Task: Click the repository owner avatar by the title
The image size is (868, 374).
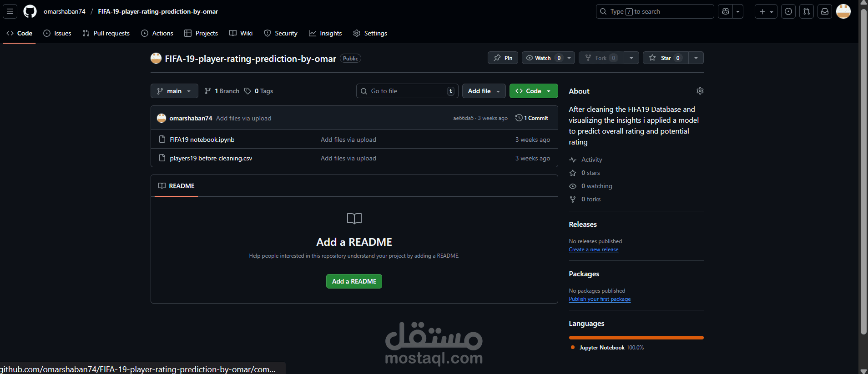Action: pos(156,58)
